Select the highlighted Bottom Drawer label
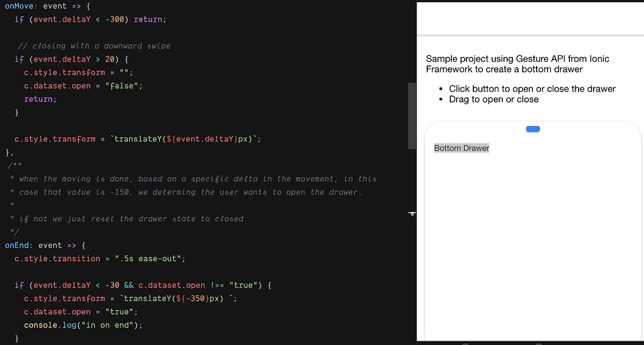644x345 pixels. pyautogui.click(x=461, y=148)
